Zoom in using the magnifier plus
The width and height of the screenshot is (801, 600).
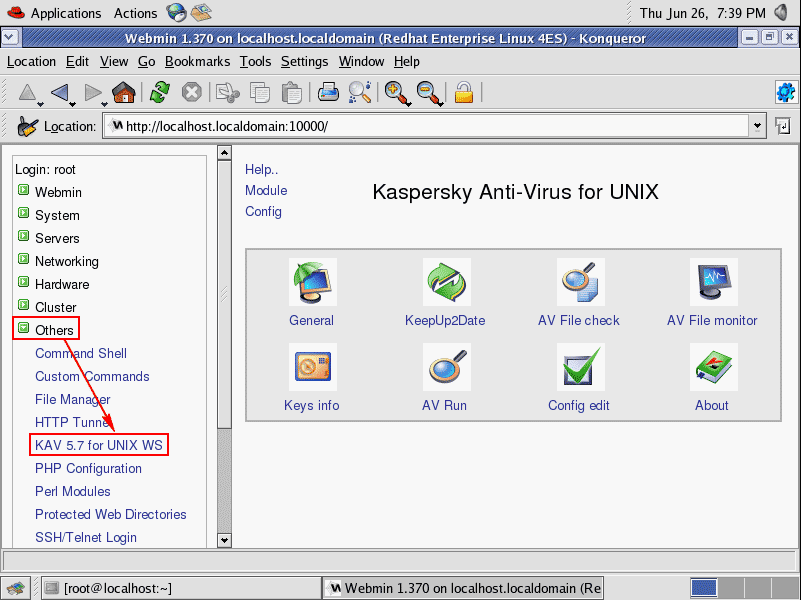(396, 92)
